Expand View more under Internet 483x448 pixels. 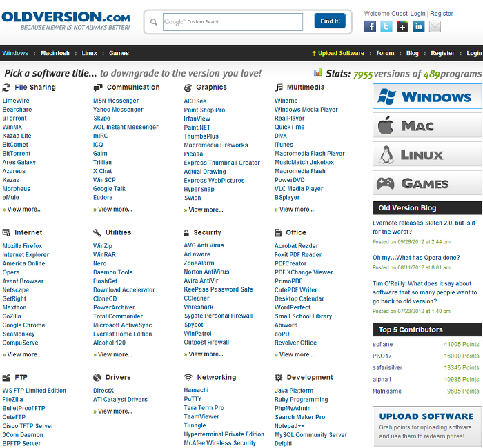pyautogui.click(x=22, y=354)
